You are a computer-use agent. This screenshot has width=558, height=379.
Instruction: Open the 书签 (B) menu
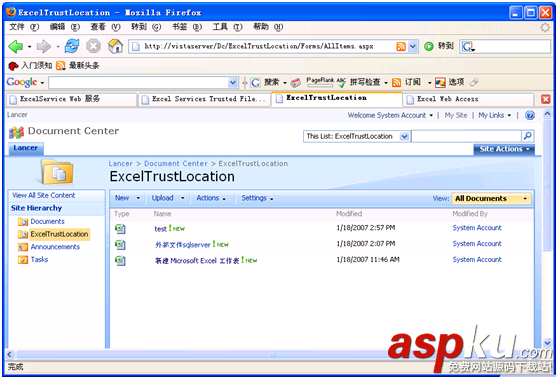tap(187, 27)
